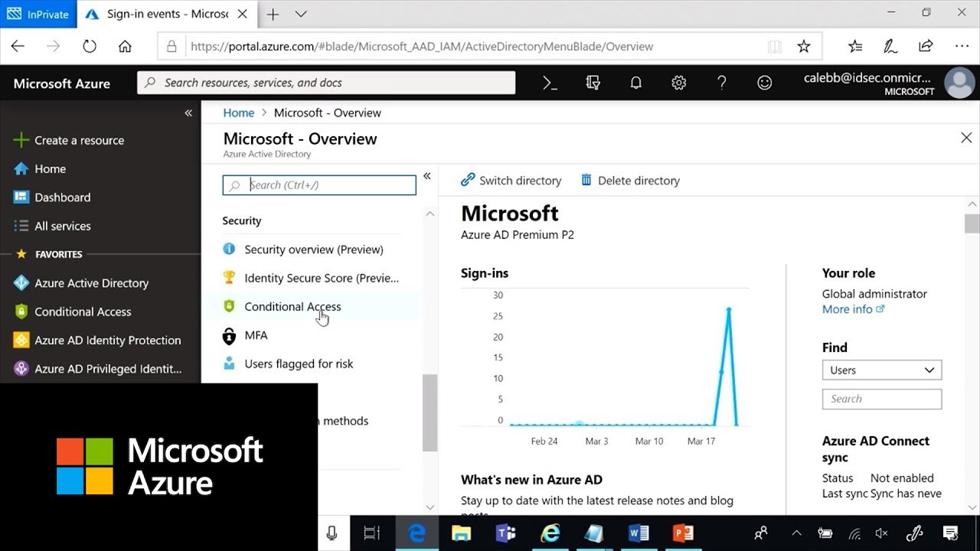Image resolution: width=980 pixels, height=551 pixels.
Task: Open Microsoft Teams from taskbar
Action: (505, 533)
